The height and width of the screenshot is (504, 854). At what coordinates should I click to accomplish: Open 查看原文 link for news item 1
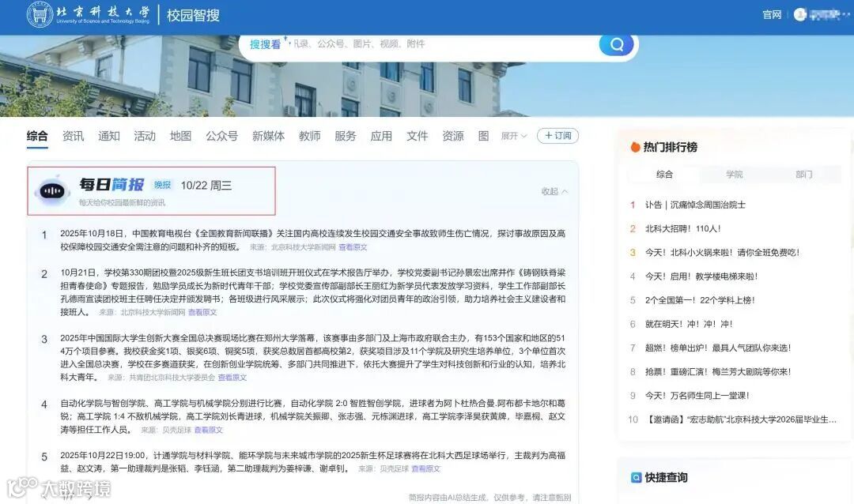pyautogui.click(x=353, y=247)
